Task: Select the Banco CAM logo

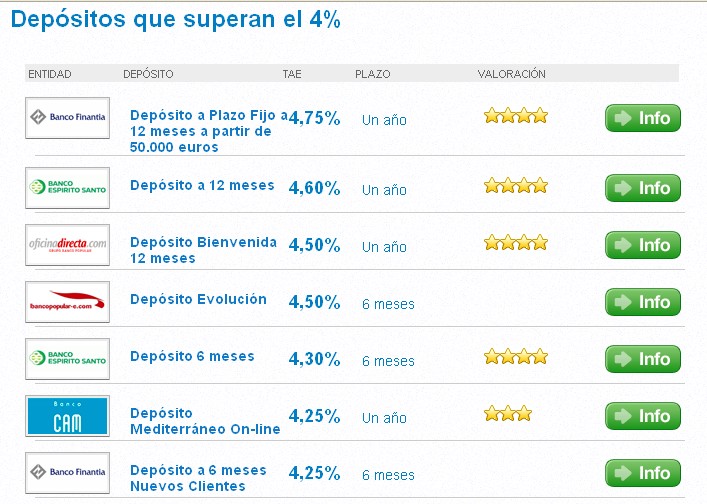Action: pos(67,416)
